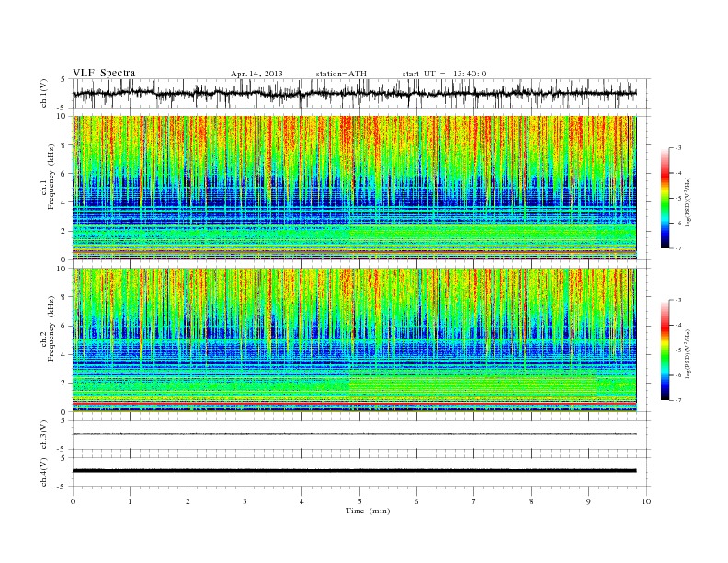Select the "start UT = 13:40:0" text
The height and width of the screenshot is (563, 728).
click(x=444, y=74)
